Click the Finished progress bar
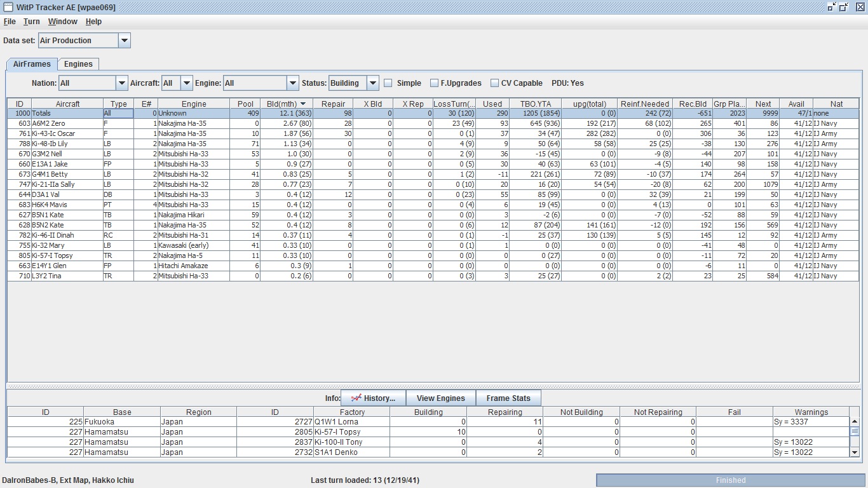 (730, 480)
